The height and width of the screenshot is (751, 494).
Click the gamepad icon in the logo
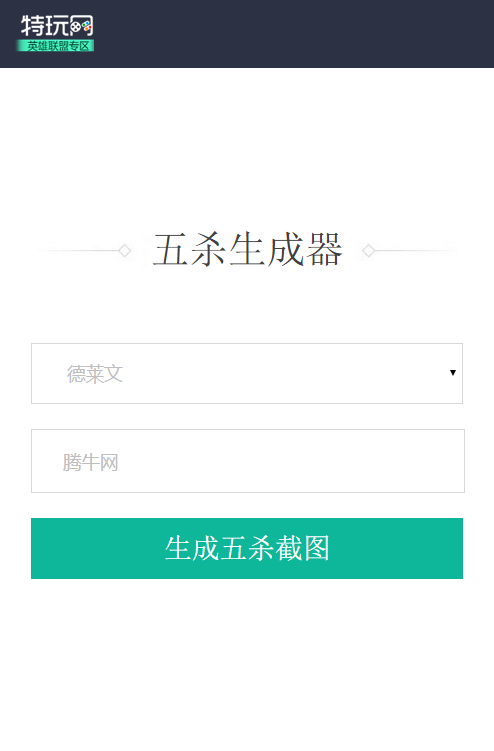pyautogui.click(x=81, y=27)
